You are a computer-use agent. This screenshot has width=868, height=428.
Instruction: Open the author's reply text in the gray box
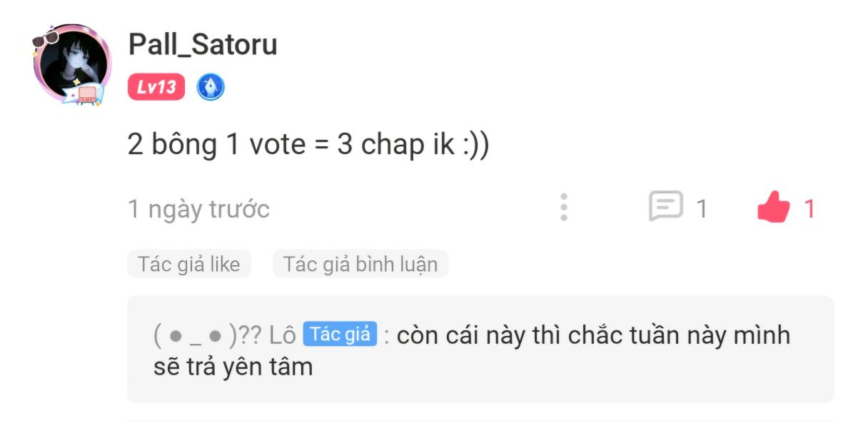472,350
